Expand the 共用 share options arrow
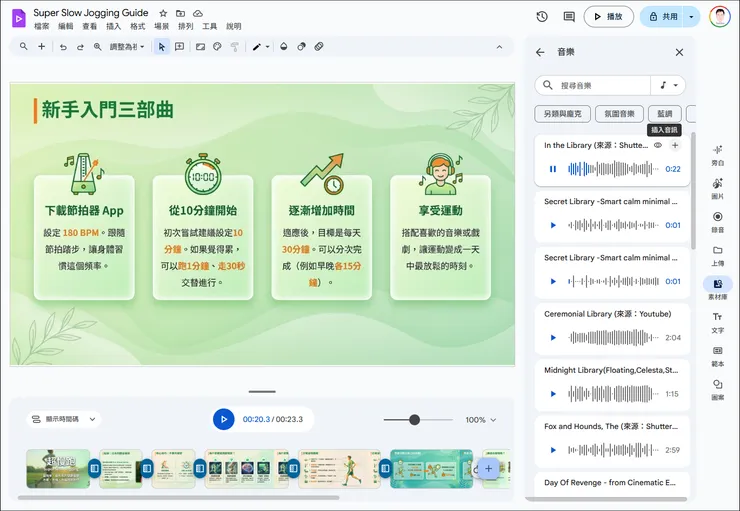 (691, 17)
